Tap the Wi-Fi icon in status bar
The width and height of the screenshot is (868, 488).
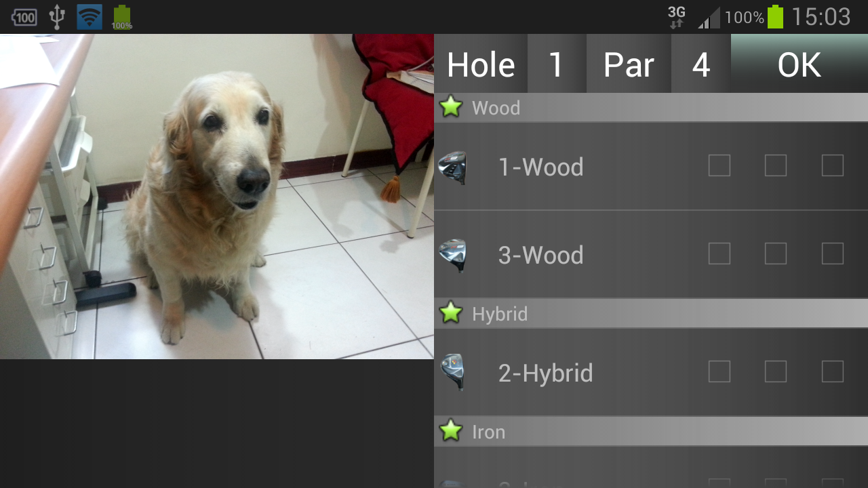[90, 17]
